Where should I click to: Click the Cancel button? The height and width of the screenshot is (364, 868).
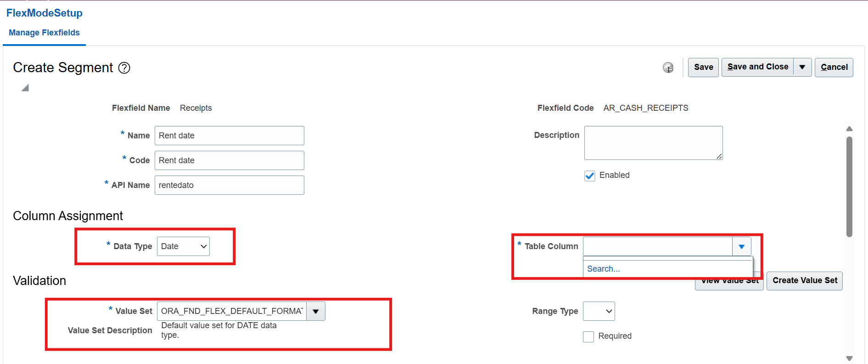[834, 67]
